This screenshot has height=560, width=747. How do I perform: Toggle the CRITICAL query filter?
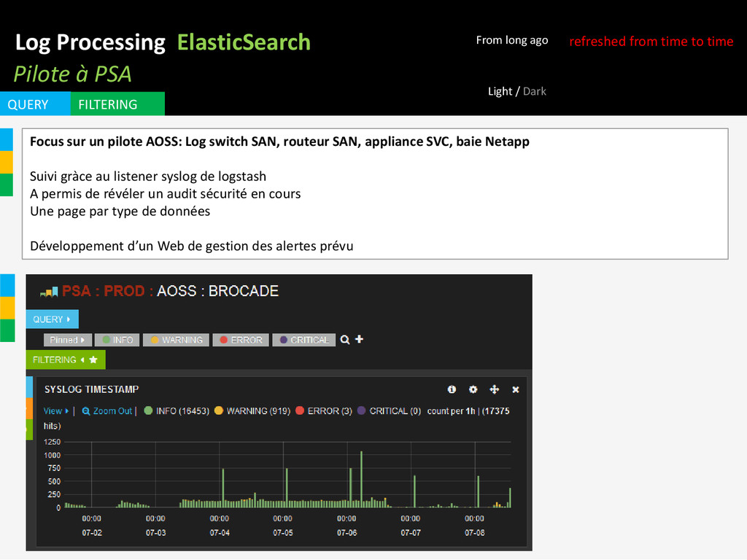[x=304, y=340]
